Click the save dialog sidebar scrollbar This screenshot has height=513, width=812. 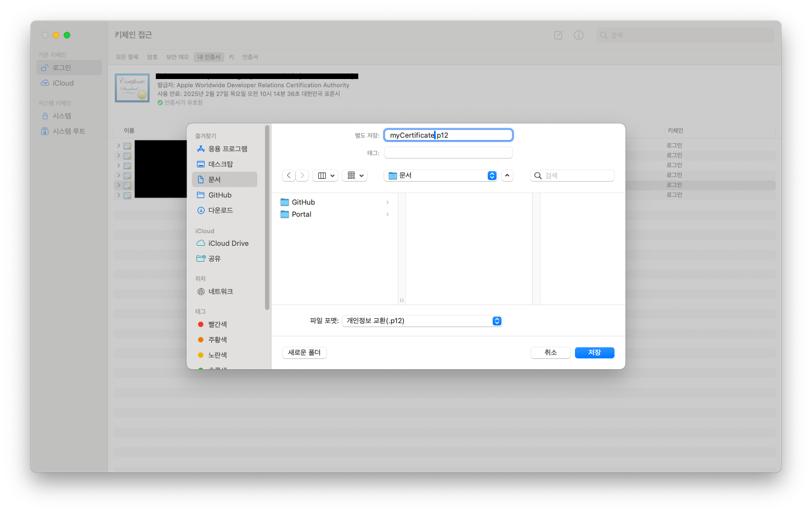(267, 218)
